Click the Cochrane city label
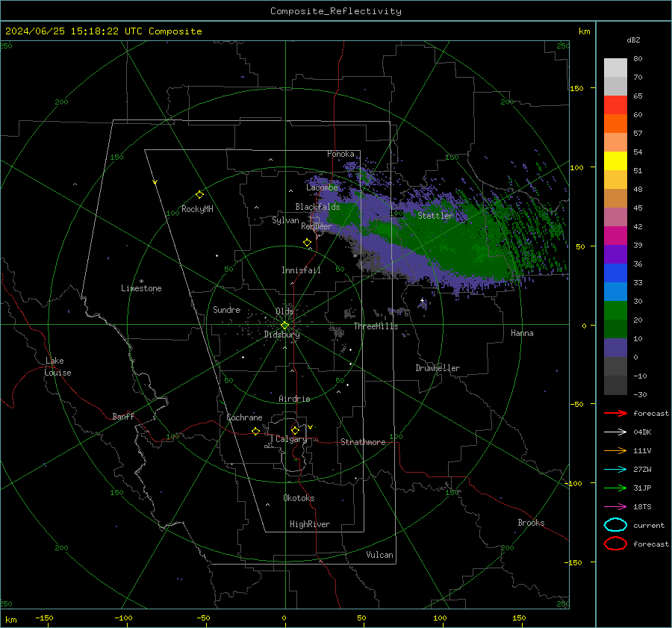The image size is (672, 628). 244,417
